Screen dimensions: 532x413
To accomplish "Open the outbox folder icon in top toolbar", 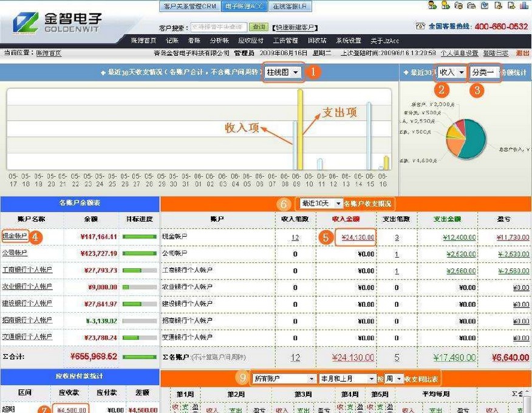I will (472, 5).
